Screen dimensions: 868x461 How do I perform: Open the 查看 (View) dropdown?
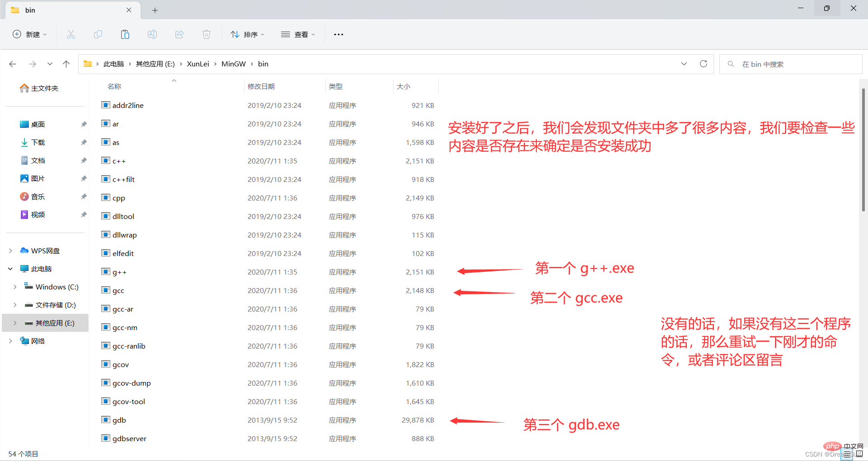(x=298, y=34)
